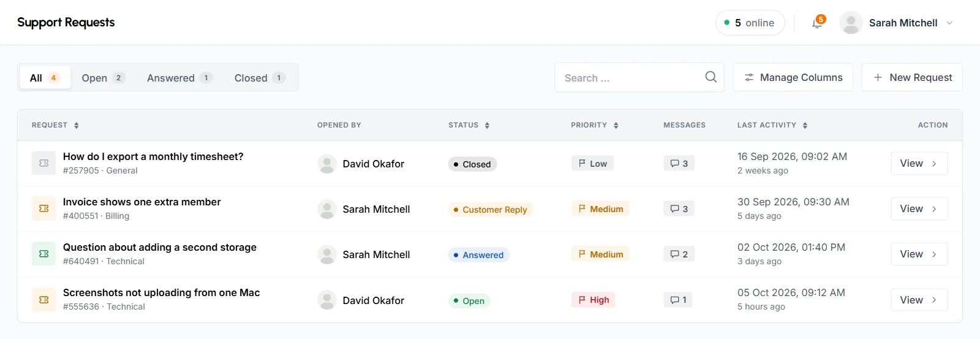Click the messages count for Invoice request
The width and height of the screenshot is (980, 339).
[679, 209]
